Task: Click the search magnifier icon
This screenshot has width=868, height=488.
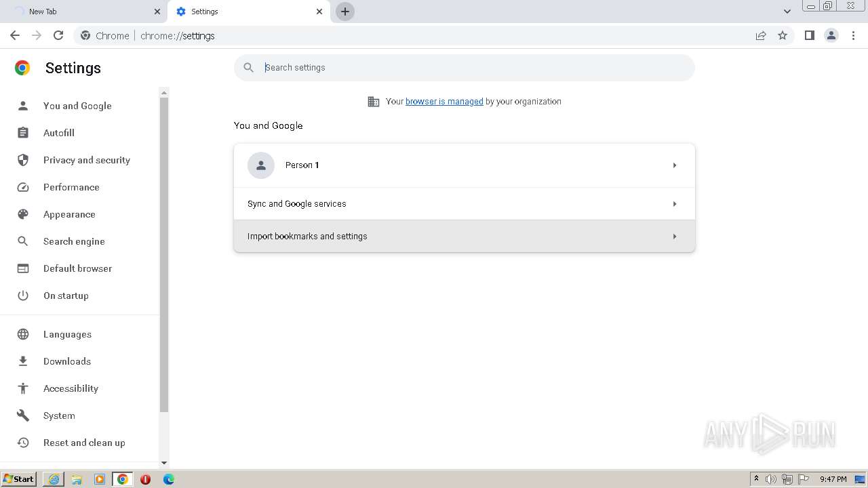Action: tap(249, 68)
